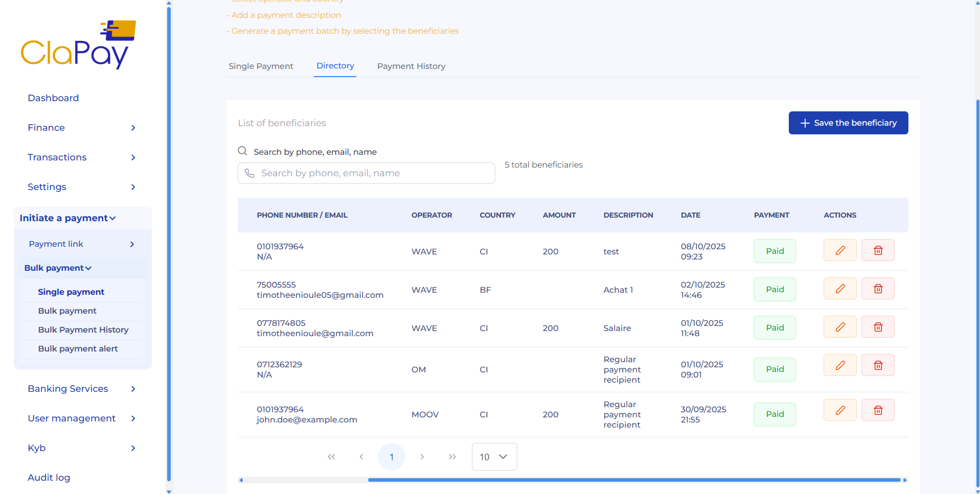980x494 pixels.
Task: Click the beneficiary search input field
Action: pos(366,173)
